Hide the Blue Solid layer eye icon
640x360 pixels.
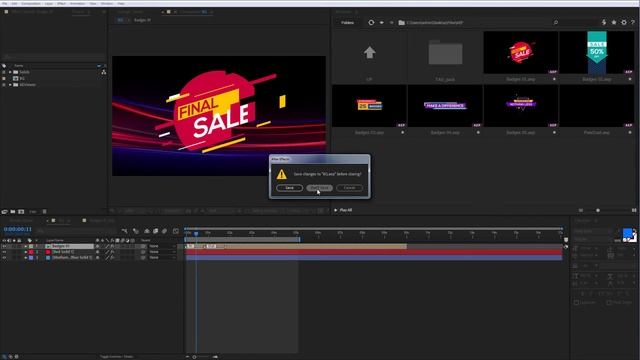tap(4, 258)
